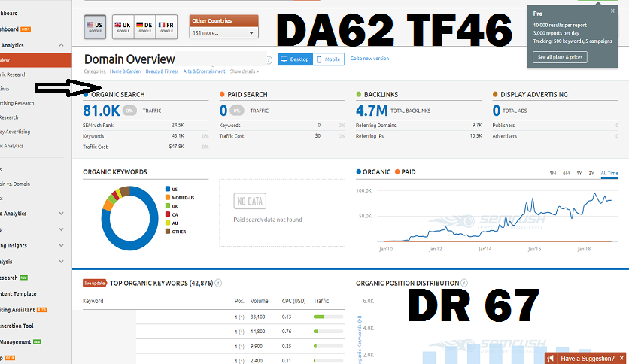
Task: Select the UK Google database flag
Action: (123, 27)
